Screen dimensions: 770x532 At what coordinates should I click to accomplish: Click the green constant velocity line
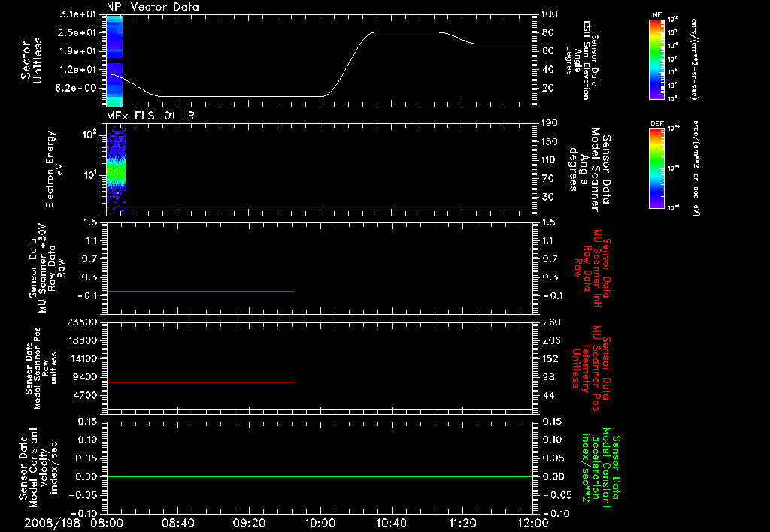pos(319,476)
